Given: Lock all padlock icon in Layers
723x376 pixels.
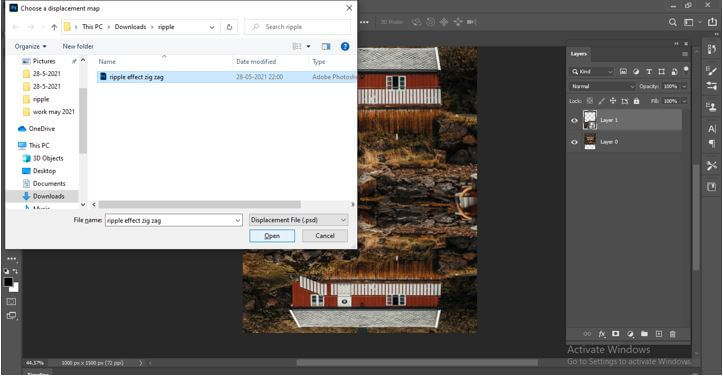Looking at the screenshot, I should [636, 101].
